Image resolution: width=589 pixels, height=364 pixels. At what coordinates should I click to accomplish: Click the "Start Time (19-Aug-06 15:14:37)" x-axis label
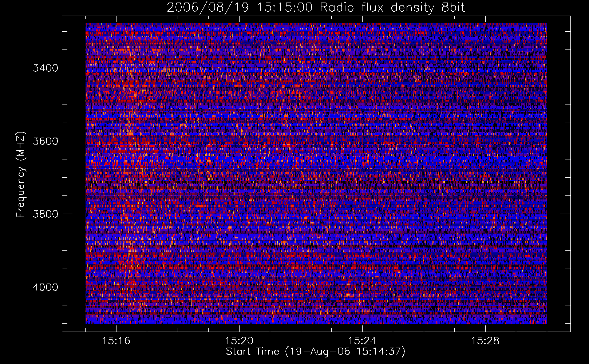click(316, 352)
